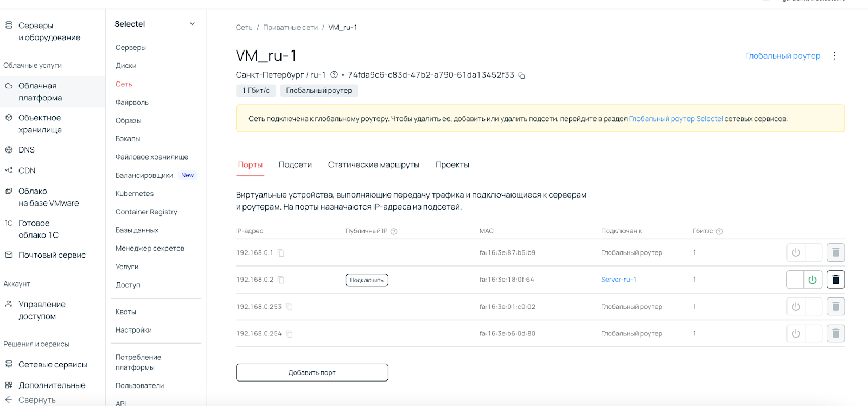Open Бэкапы menu item
The width and height of the screenshot is (868, 406).
[127, 138]
